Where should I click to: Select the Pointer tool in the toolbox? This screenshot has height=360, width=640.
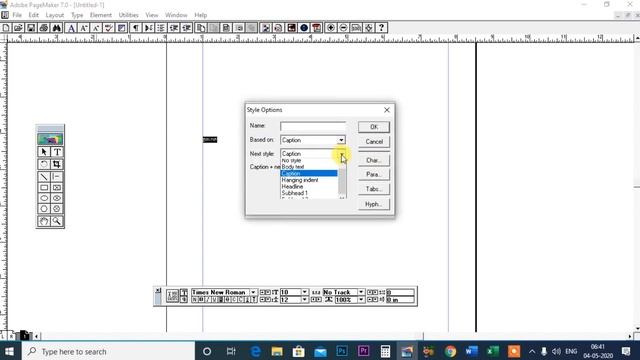pyautogui.click(x=44, y=152)
